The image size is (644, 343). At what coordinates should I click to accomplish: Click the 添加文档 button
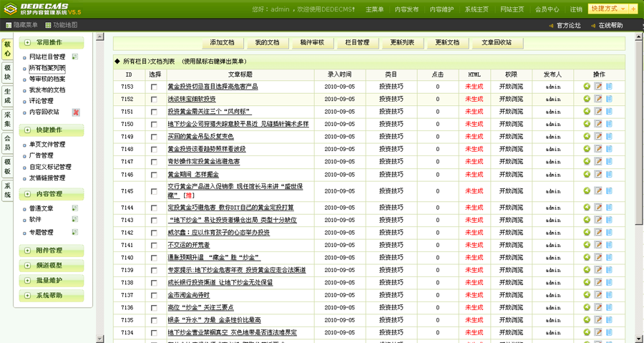[x=223, y=43]
